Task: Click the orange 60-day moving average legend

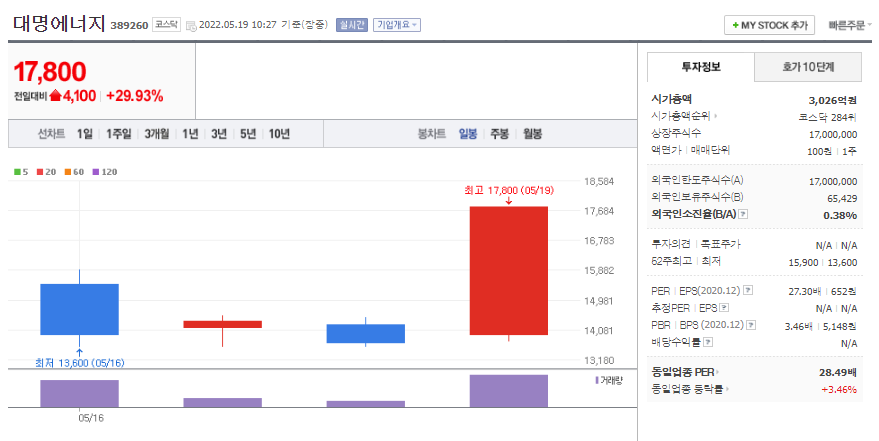Action: pos(74,172)
